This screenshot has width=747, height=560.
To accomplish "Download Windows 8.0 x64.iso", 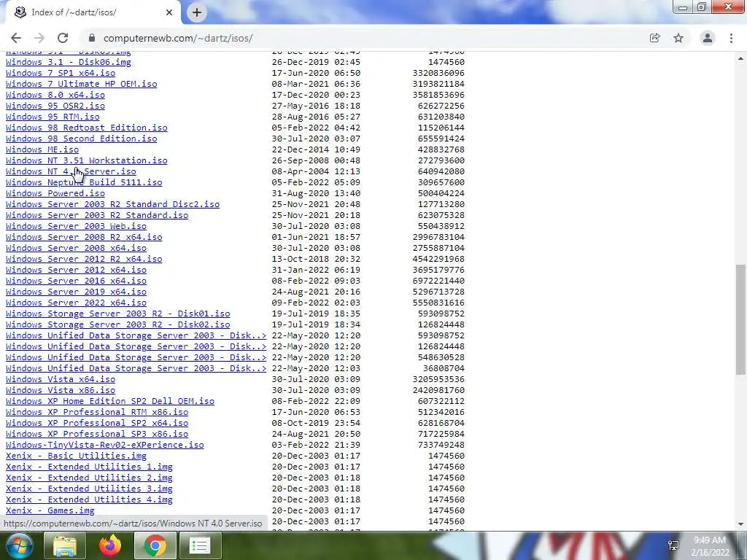I will click(55, 95).
